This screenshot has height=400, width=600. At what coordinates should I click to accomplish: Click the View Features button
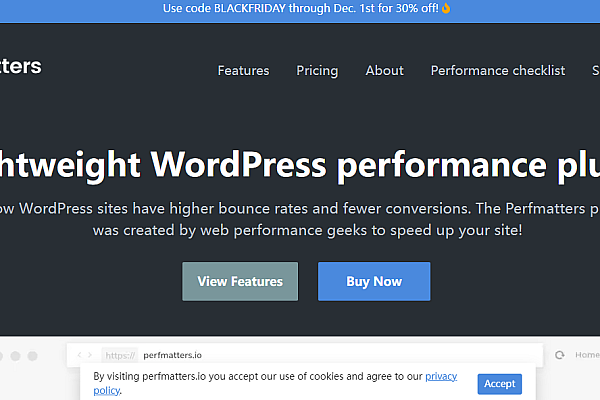[x=240, y=281]
